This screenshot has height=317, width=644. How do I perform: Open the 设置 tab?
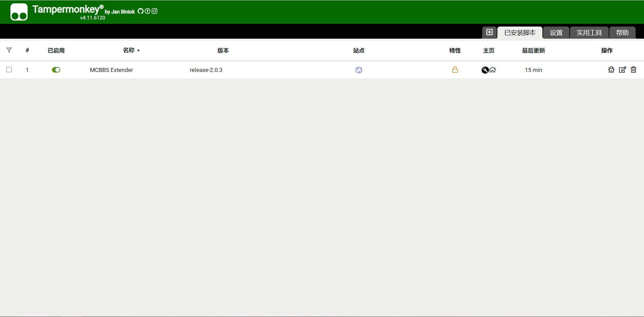point(556,33)
